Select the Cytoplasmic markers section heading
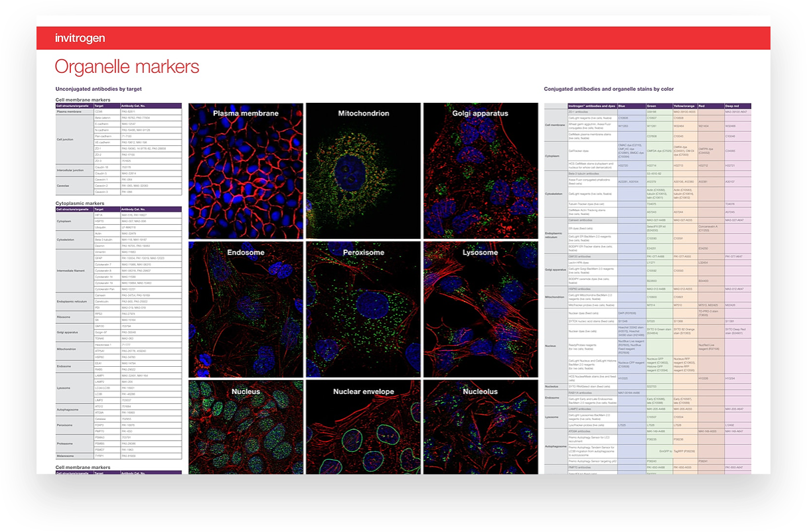 click(x=80, y=204)
